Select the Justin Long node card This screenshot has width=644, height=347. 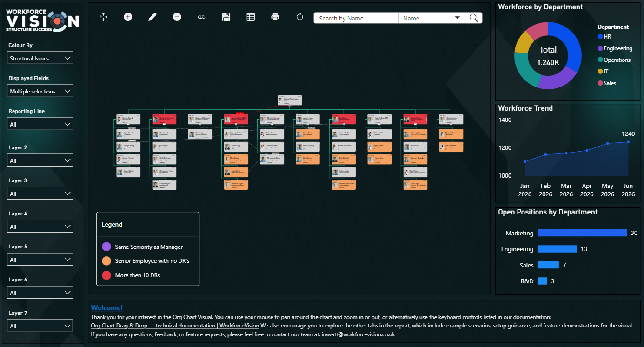[x=236, y=147]
